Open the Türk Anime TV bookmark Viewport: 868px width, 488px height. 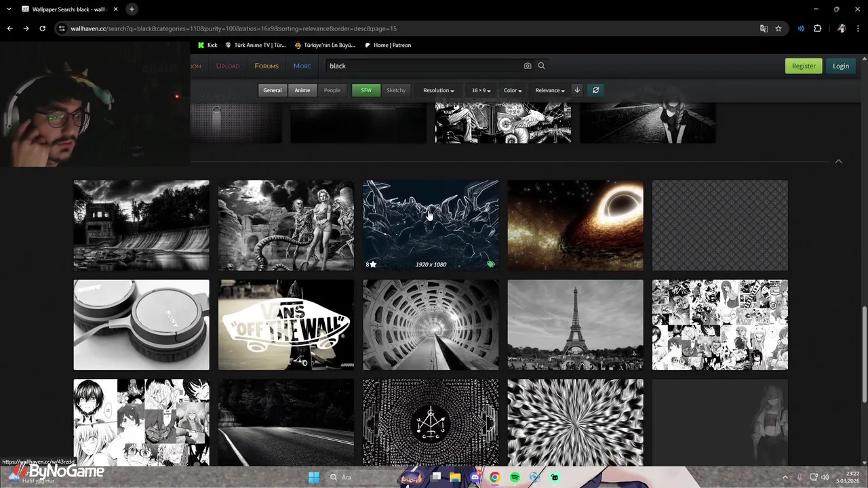click(x=256, y=45)
